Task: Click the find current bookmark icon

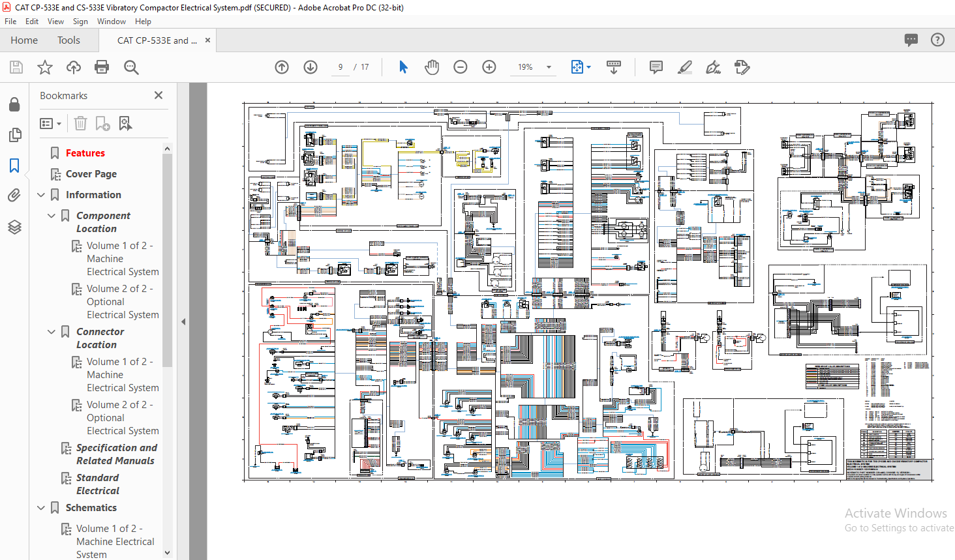Action: point(125,123)
